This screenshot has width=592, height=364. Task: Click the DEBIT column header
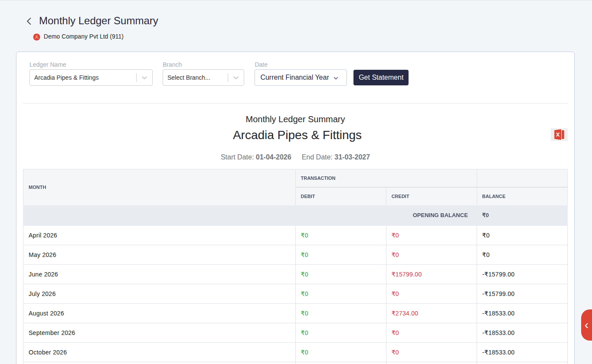[340, 196]
